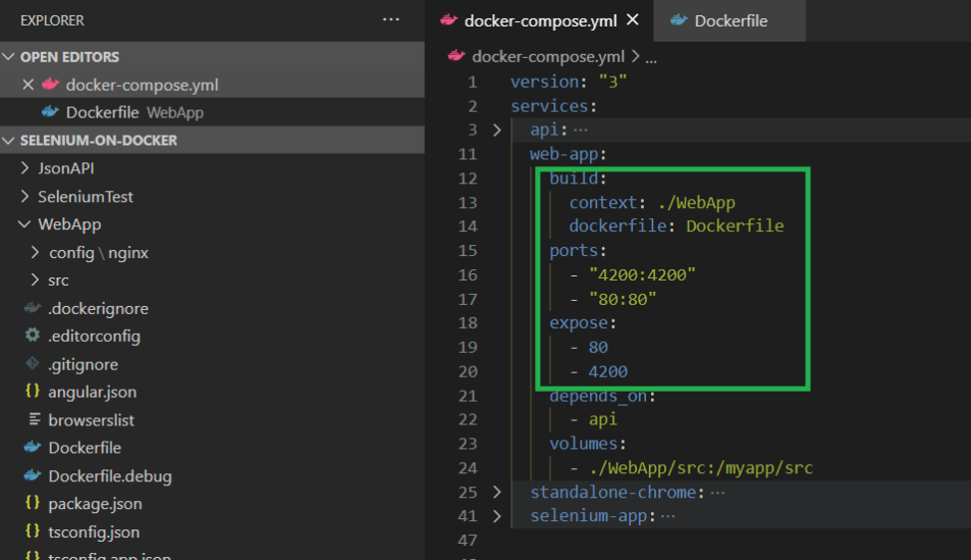Open the src folder under WebApp
The height and width of the screenshot is (560, 971).
pyautogui.click(x=59, y=280)
